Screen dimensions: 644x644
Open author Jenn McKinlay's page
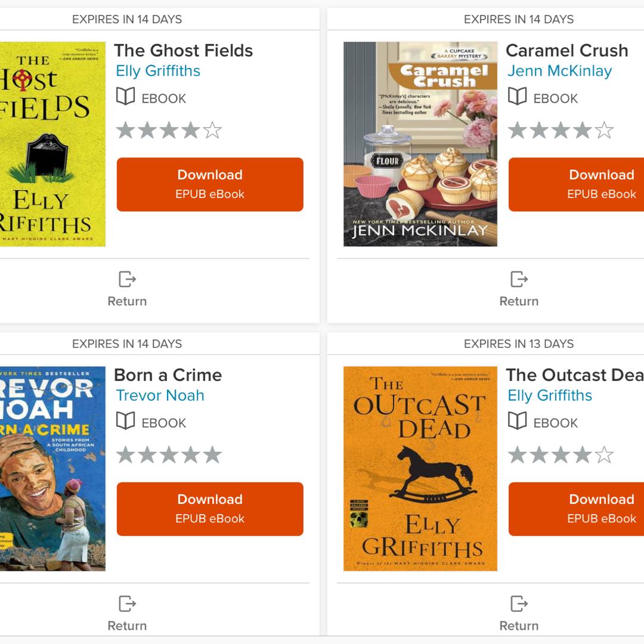(559, 71)
